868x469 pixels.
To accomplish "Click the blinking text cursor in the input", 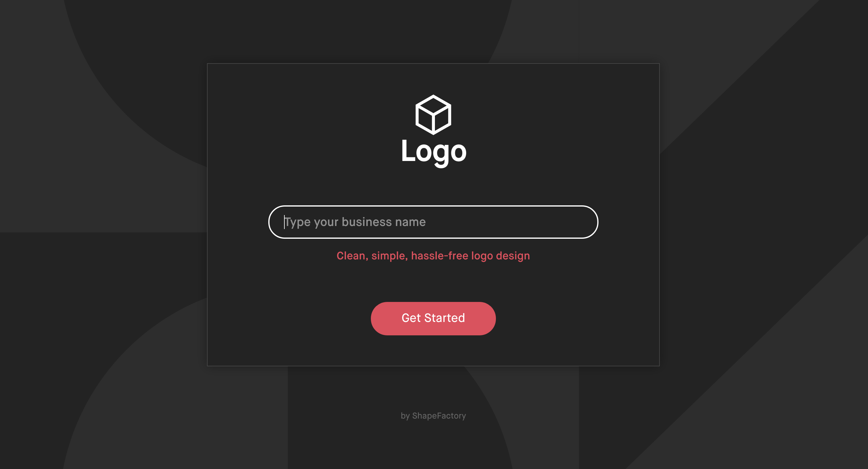I will pos(284,222).
